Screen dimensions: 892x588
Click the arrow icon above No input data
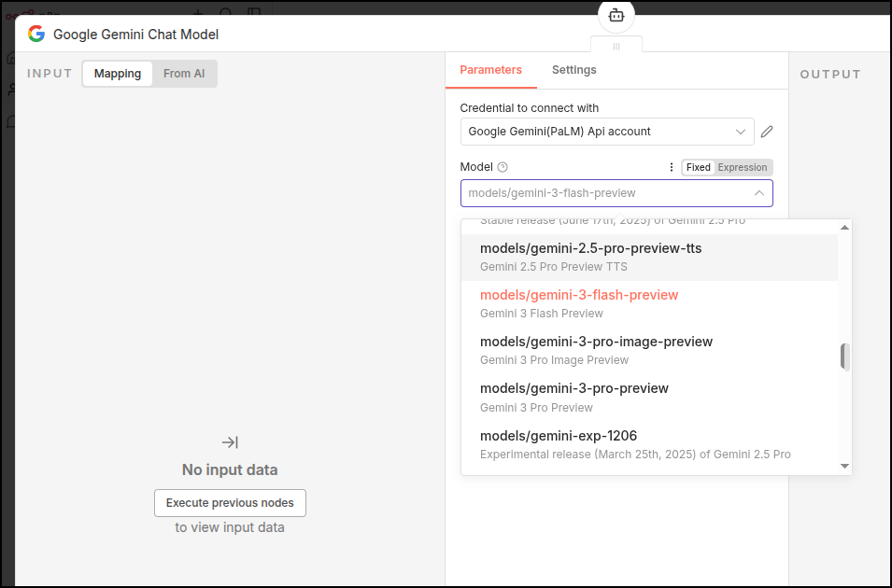pos(230,442)
